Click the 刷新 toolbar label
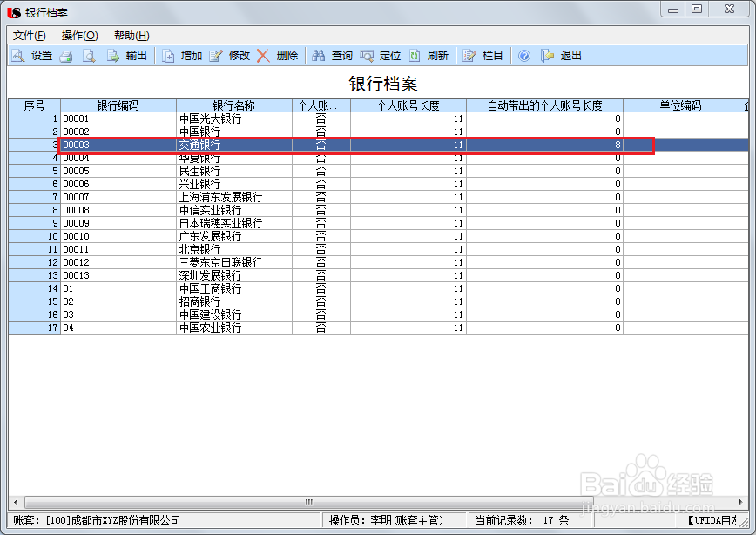The height and width of the screenshot is (535, 756). click(x=438, y=56)
